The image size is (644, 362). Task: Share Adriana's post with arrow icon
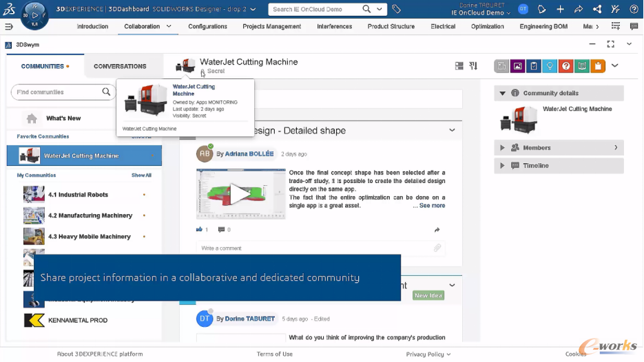pos(437,230)
